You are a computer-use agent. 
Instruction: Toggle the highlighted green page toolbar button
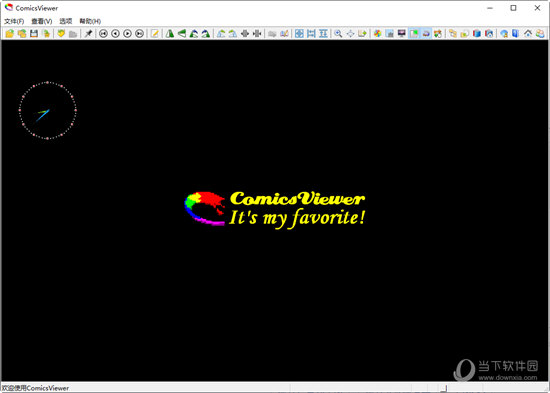tap(414, 33)
